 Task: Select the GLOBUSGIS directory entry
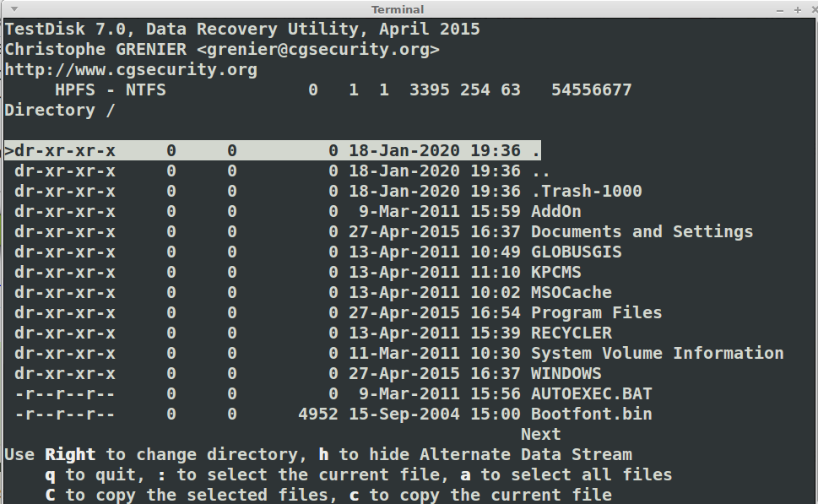tap(318, 252)
